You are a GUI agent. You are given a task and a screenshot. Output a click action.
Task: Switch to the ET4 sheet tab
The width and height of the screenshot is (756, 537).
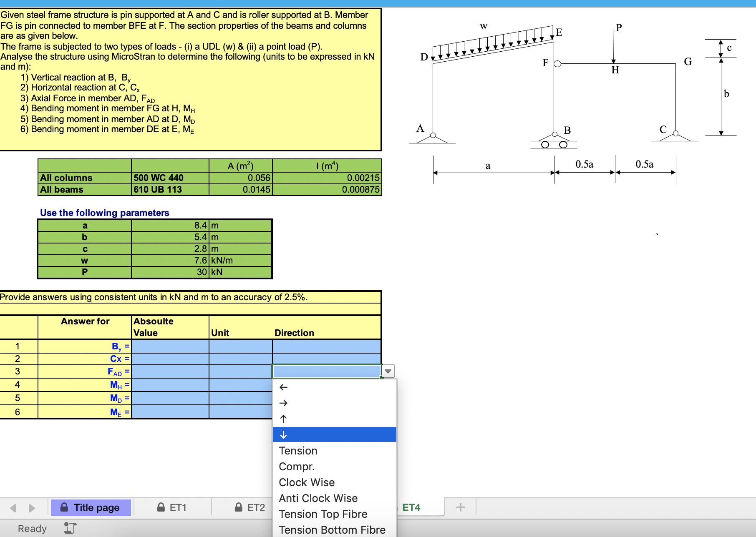coord(411,507)
